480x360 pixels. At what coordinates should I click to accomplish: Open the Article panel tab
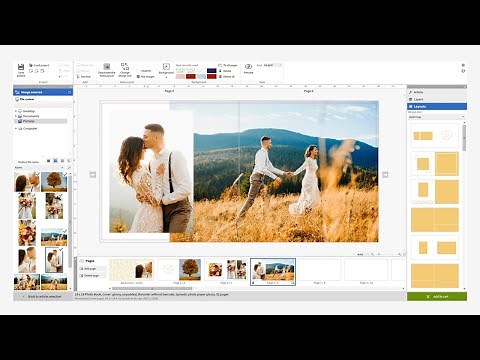[437, 92]
